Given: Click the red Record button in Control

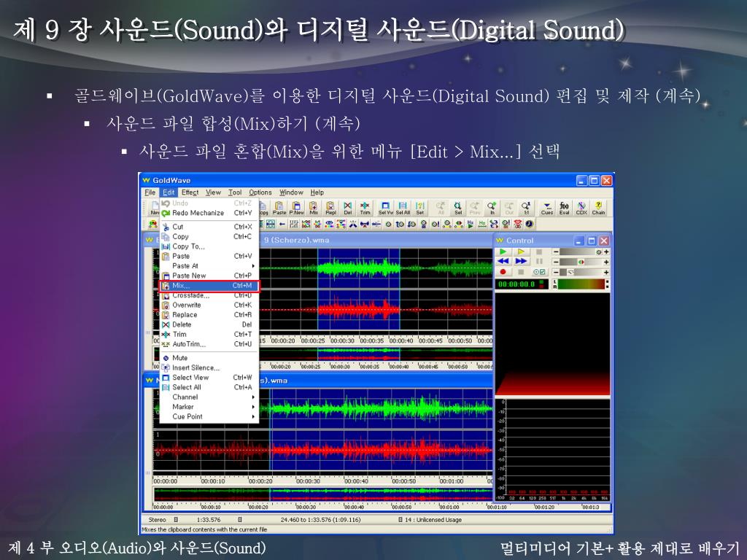Looking at the screenshot, I should click(503, 272).
